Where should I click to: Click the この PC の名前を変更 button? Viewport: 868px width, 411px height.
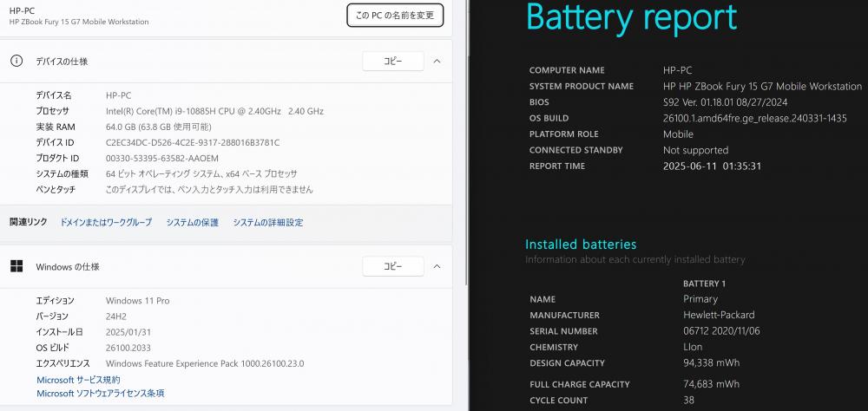click(x=395, y=16)
